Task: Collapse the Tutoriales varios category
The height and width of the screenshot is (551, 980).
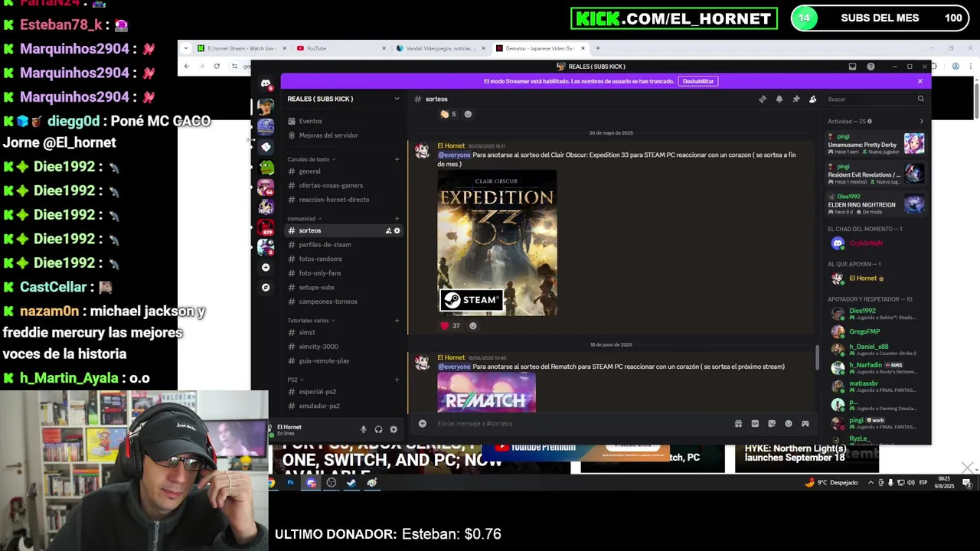Action: click(311, 321)
